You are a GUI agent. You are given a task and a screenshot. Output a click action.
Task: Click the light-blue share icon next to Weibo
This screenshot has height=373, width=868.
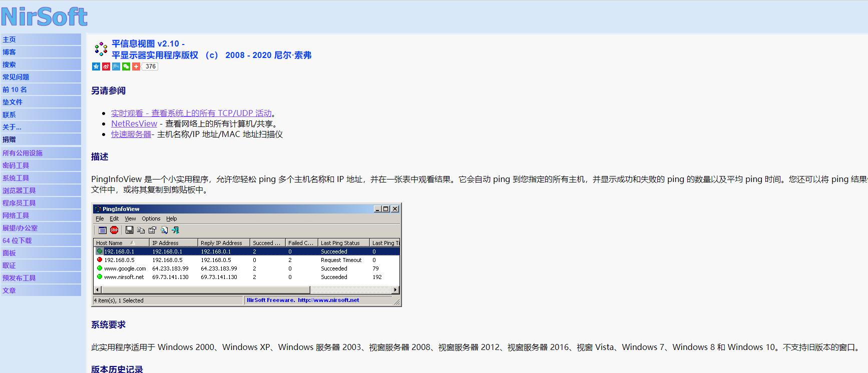tap(116, 66)
